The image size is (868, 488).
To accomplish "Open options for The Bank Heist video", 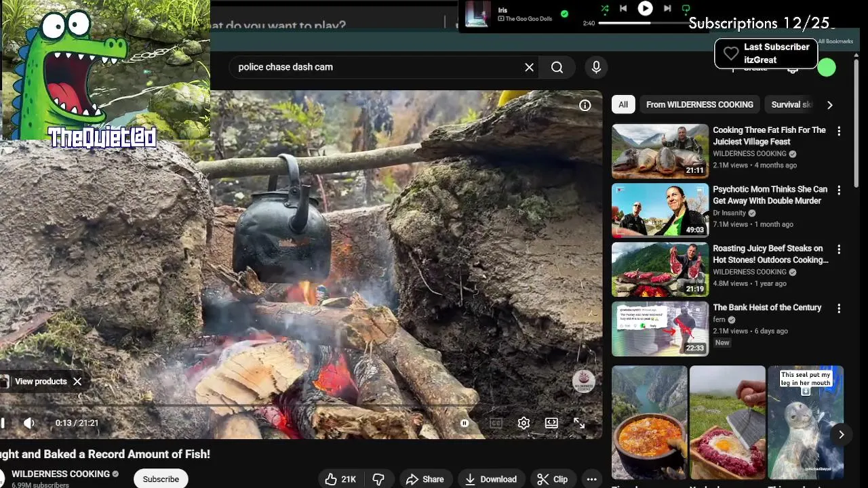I will click(839, 308).
